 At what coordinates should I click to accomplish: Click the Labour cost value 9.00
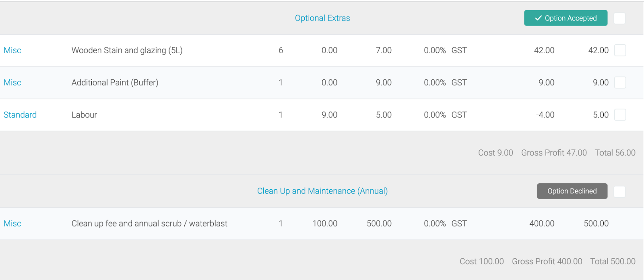pos(329,115)
